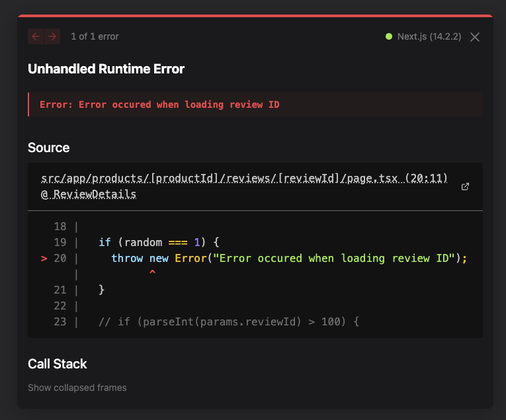
Task: Click the Next.js (14.2.2) version label
Action: point(429,36)
